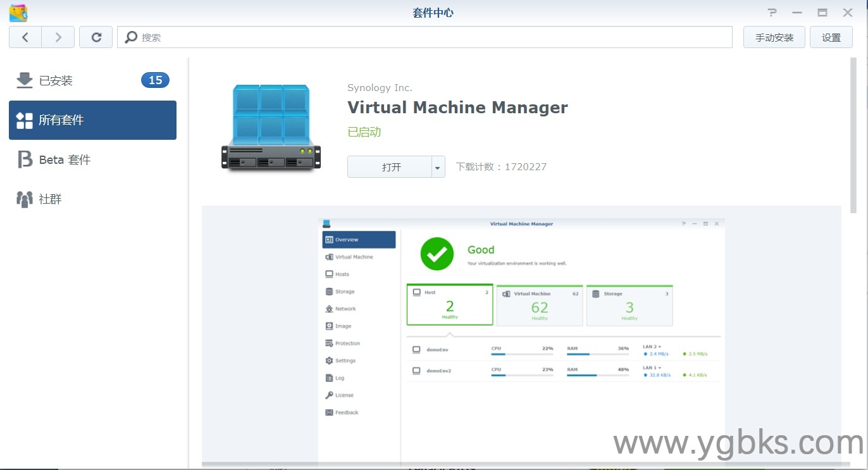
Task: Go back with the left arrow button
Action: coord(25,37)
